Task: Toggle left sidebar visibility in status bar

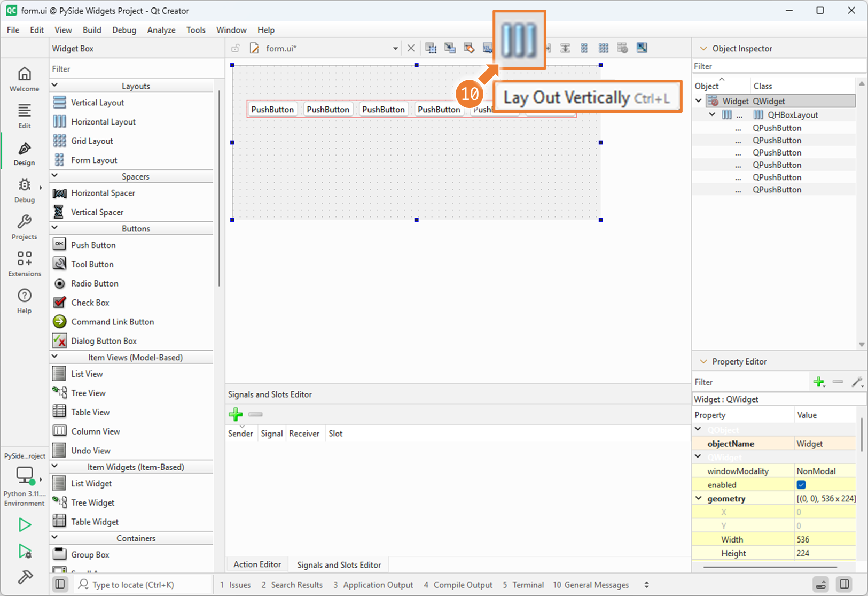Action: (60, 584)
